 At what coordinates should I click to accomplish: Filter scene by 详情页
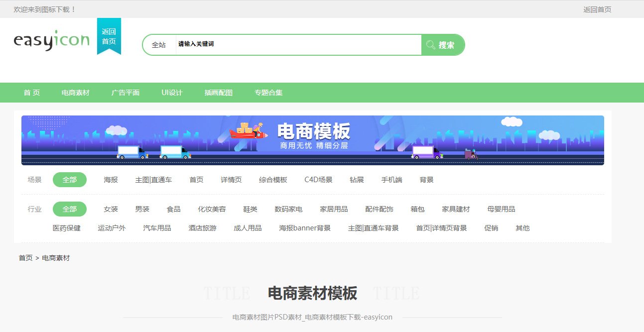[231, 180]
